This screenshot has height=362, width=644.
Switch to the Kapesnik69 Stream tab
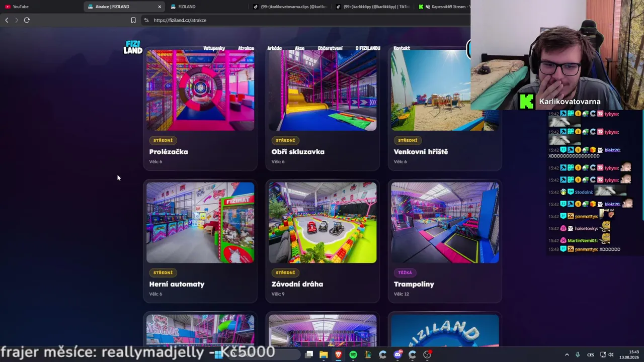coord(443,7)
